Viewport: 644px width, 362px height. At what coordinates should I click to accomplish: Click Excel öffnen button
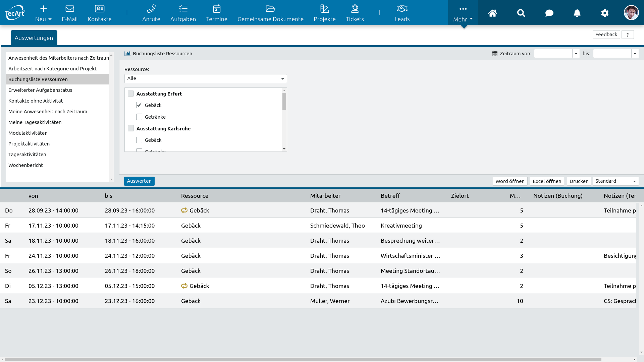coord(547,181)
